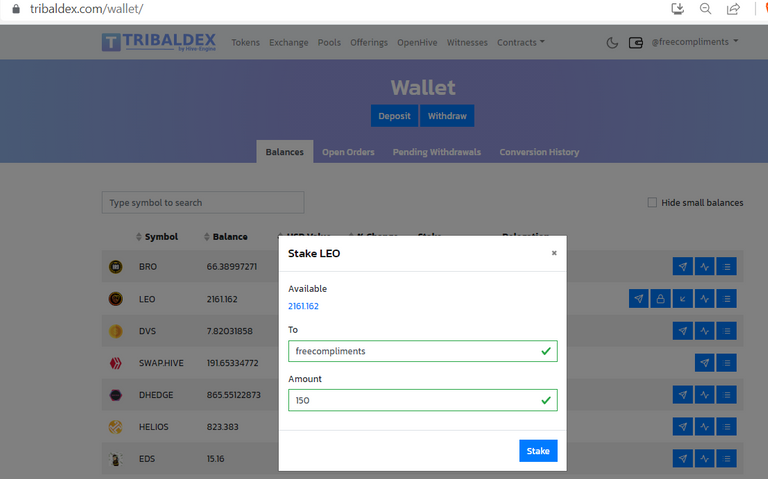Open the HELIOS row history list icon
Screen dimensions: 768x479
click(726, 427)
